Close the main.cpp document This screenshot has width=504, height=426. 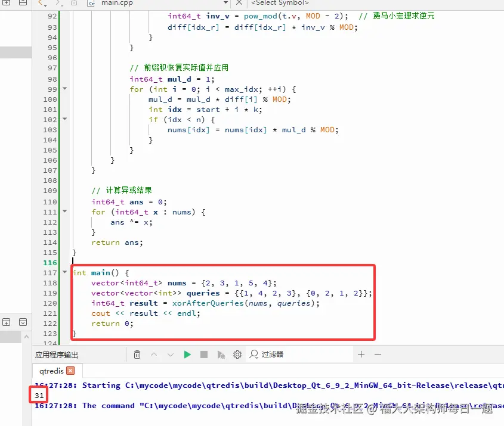(239, 3)
